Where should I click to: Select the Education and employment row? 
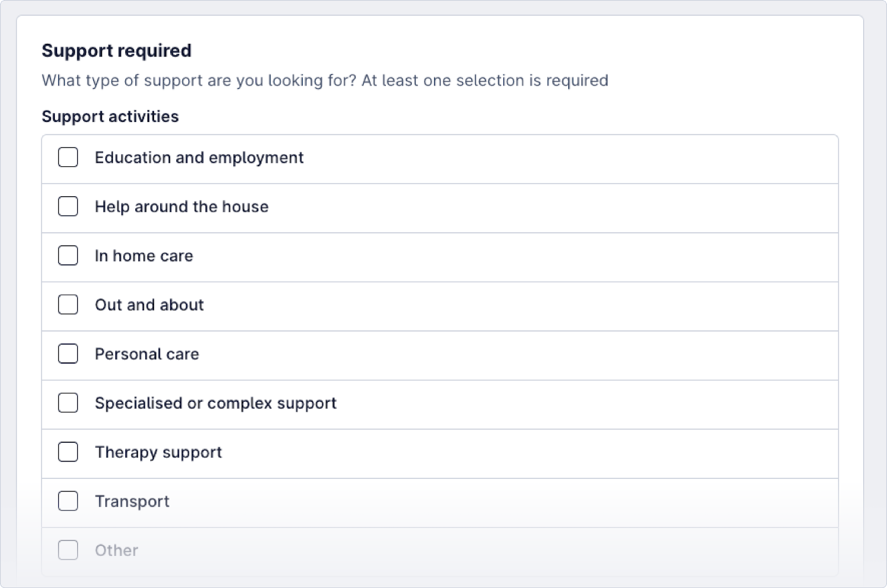pos(388,157)
